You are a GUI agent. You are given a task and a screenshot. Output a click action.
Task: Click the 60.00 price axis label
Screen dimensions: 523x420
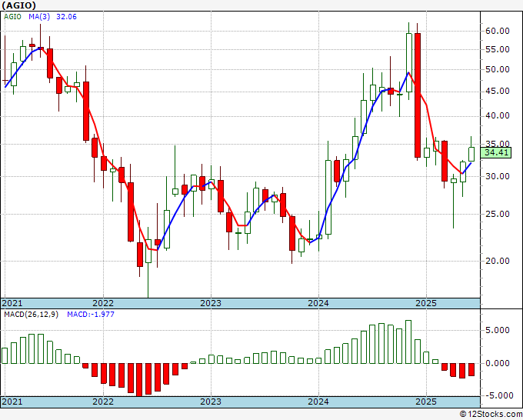click(x=498, y=31)
